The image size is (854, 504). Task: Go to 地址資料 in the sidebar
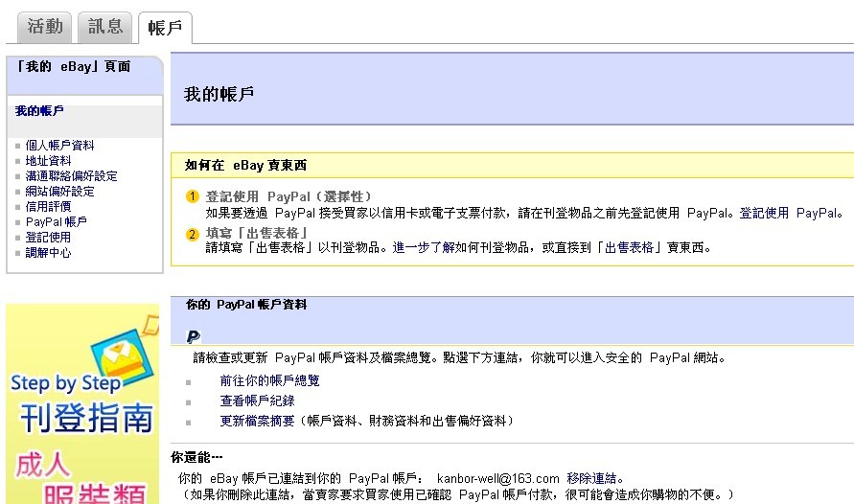(48, 161)
